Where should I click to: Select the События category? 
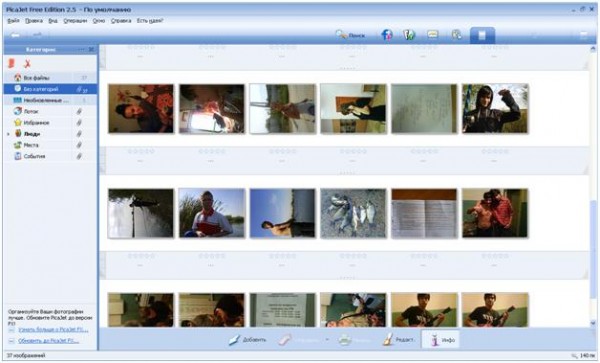pos(51,156)
